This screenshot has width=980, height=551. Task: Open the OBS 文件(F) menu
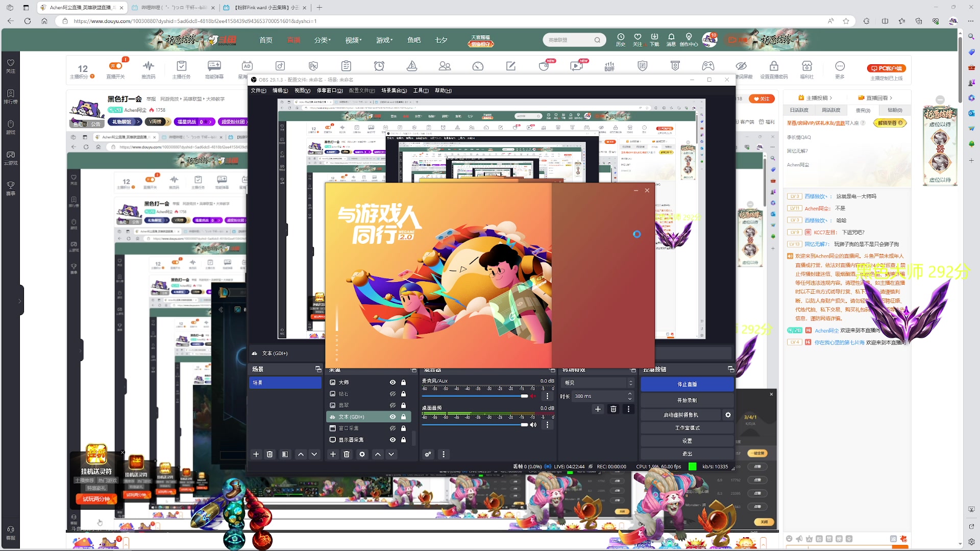pos(258,91)
